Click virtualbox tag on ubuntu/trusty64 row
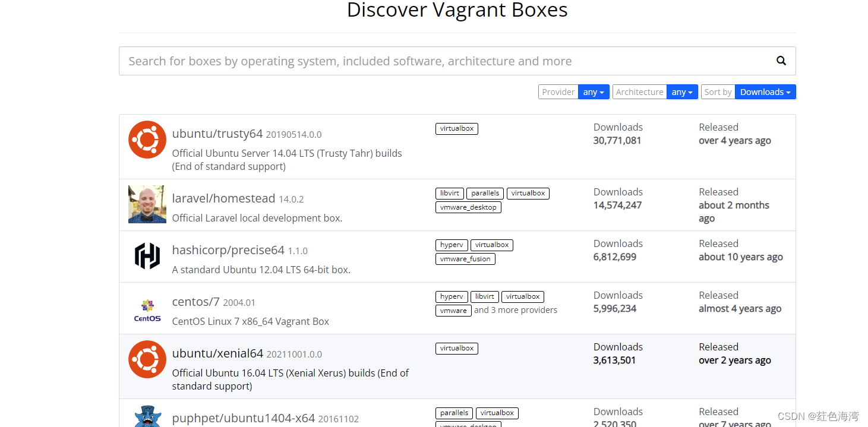This screenshot has height=427, width=868. pyautogui.click(x=457, y=128)
